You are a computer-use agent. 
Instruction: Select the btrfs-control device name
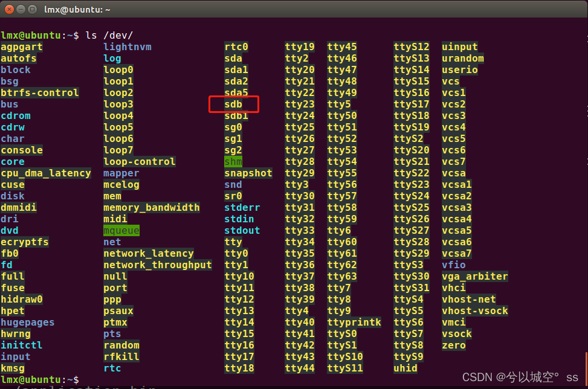pyautogui.click(x=39, y=92)
